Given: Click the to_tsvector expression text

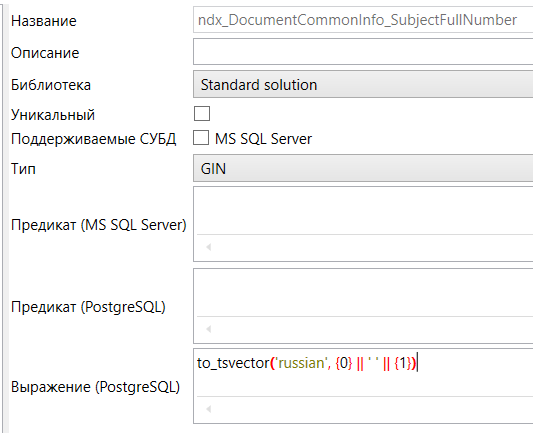Looking at the screenshot, I should click(307, 363).
